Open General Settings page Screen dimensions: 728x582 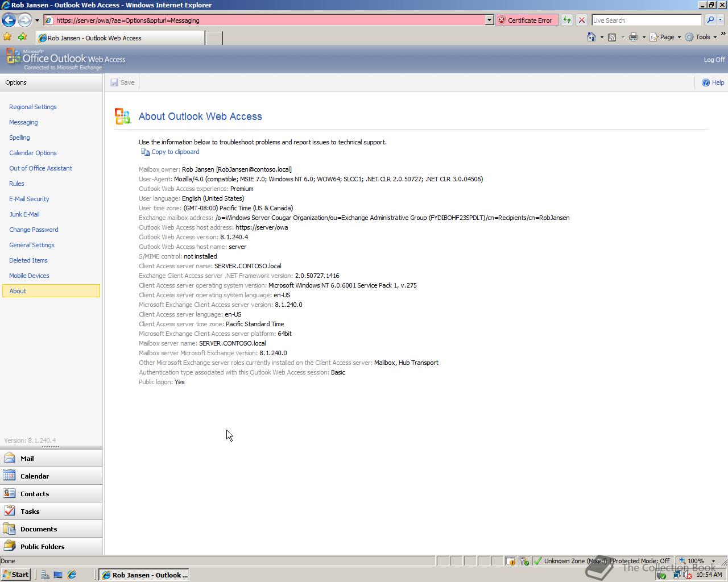click(x=32, y=245)
